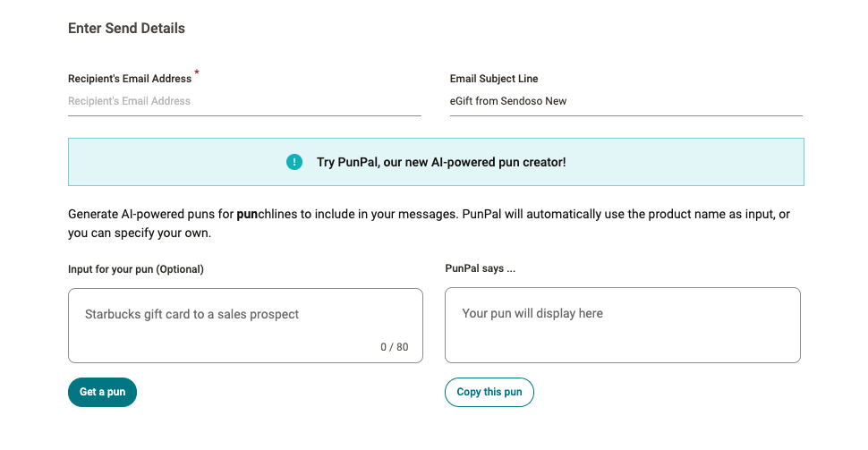868x450 pixels.
Task: Click the teal exclamation info icon
Action: click(x=294, y=162)
